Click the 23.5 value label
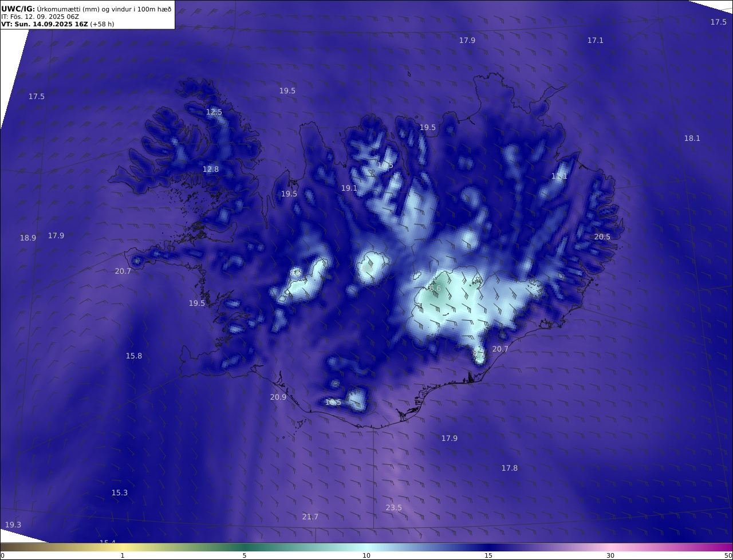The height and width of the screenshot is (560, 733). click(394, 507)
